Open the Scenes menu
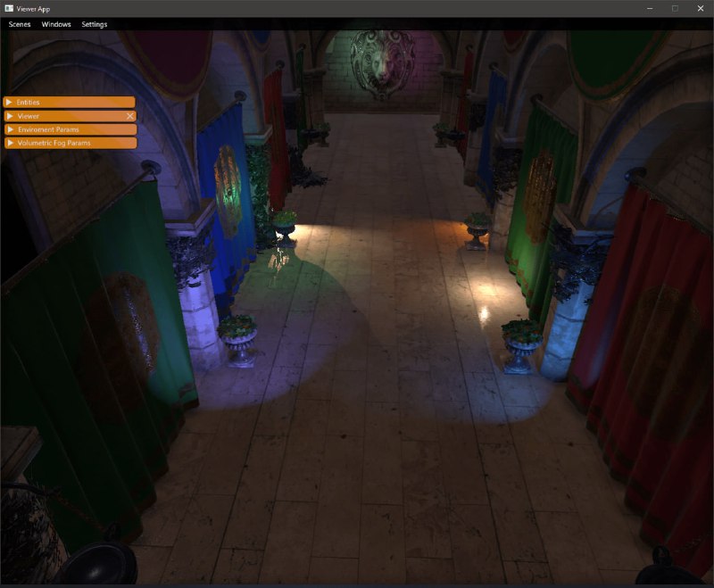The image size is (714, 588). point(20,24)
